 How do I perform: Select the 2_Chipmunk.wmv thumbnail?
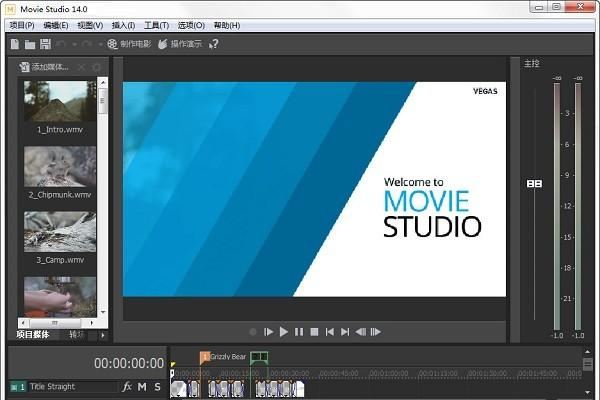60,167
